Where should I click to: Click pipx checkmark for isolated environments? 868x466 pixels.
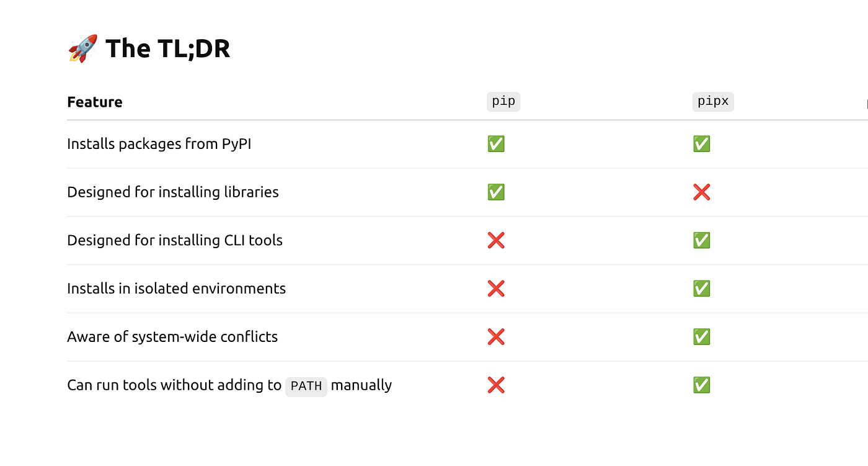(x=701, y=289)
